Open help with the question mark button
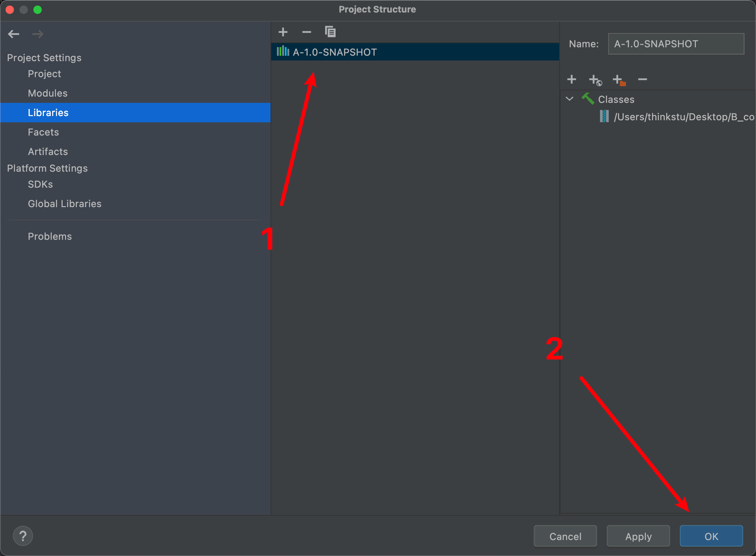Screen dimensions: 756x556 [x=23, y=536]
